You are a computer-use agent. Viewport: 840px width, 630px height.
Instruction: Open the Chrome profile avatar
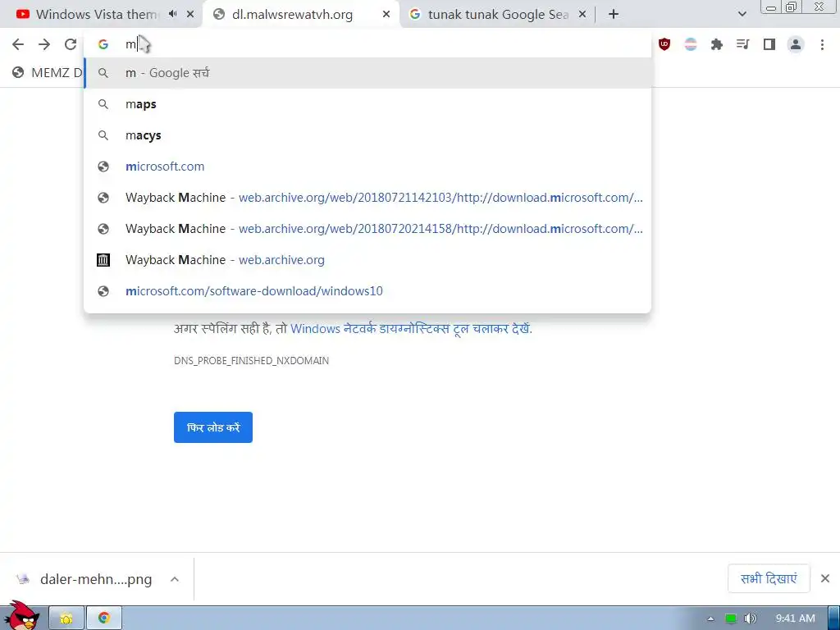click(796, 44)
